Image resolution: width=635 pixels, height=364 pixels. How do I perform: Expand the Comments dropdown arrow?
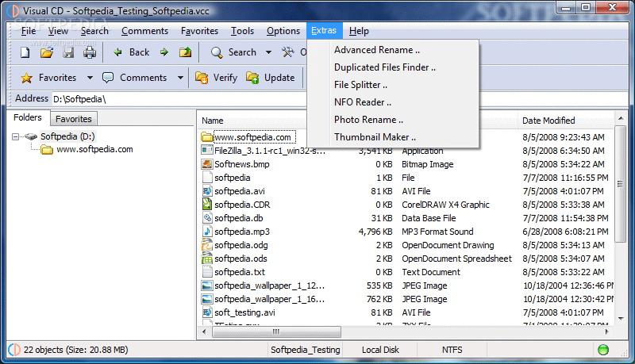(181, 78)
